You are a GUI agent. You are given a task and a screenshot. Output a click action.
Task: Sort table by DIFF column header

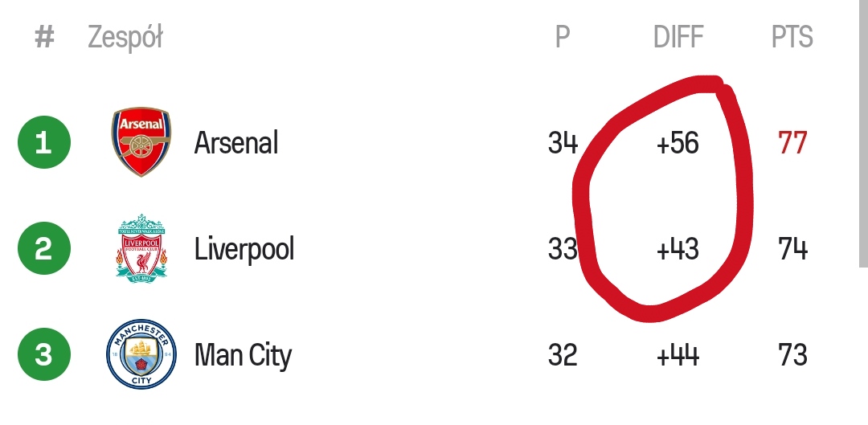678,37
